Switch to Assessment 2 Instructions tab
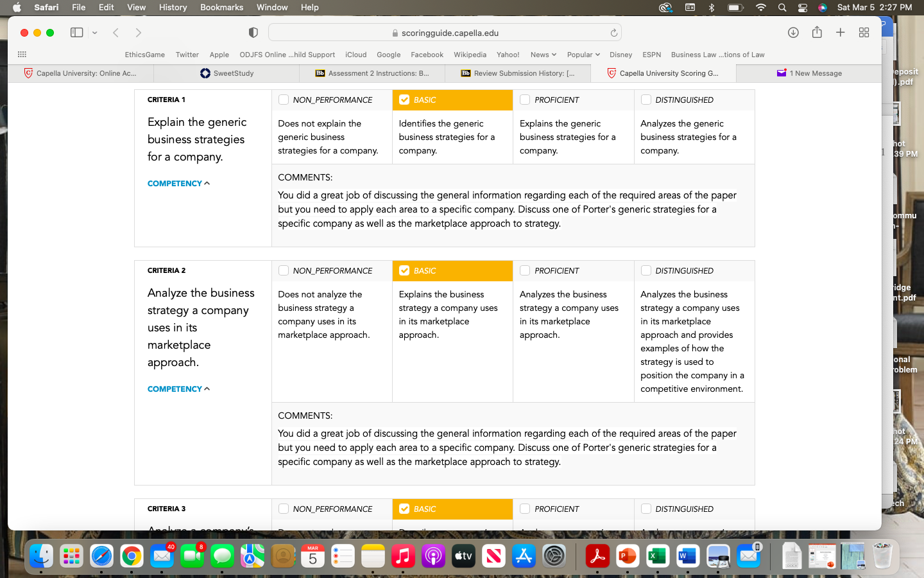Screen dimensions: 924x578 [372, 73]
